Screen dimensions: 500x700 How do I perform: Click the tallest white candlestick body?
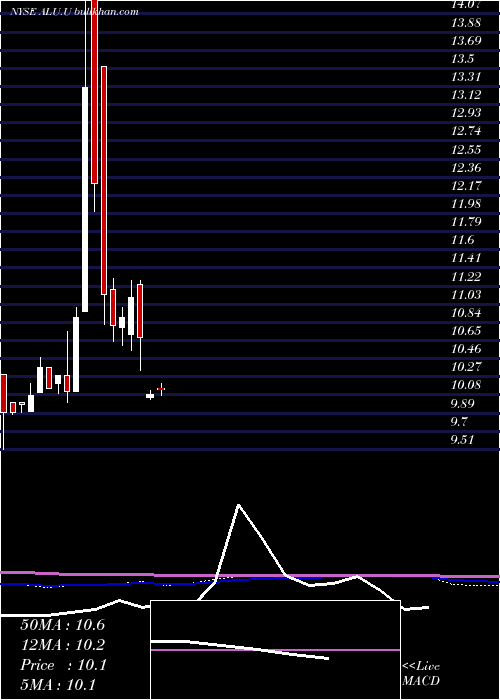pyautogui.click(x=85, y=199)
